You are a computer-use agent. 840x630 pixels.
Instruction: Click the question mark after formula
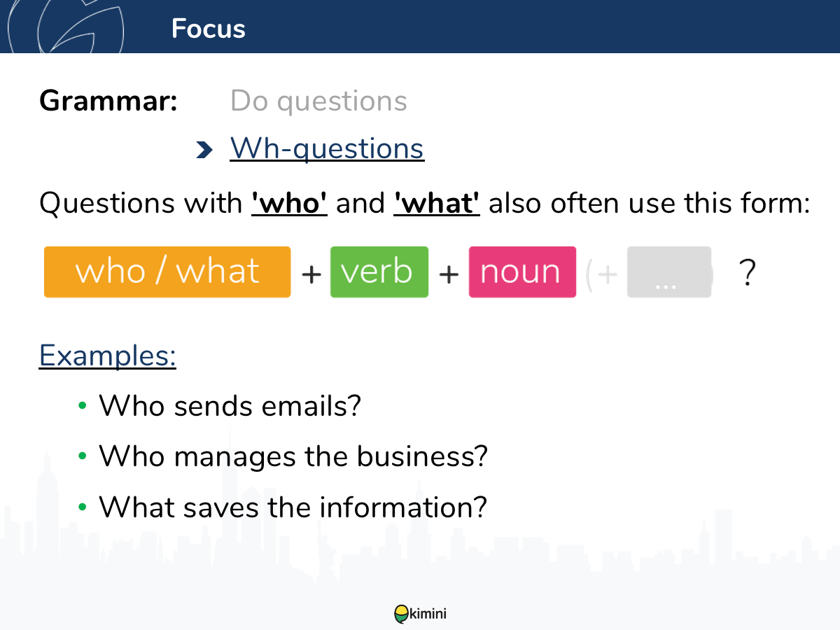(x=748, y=273)
